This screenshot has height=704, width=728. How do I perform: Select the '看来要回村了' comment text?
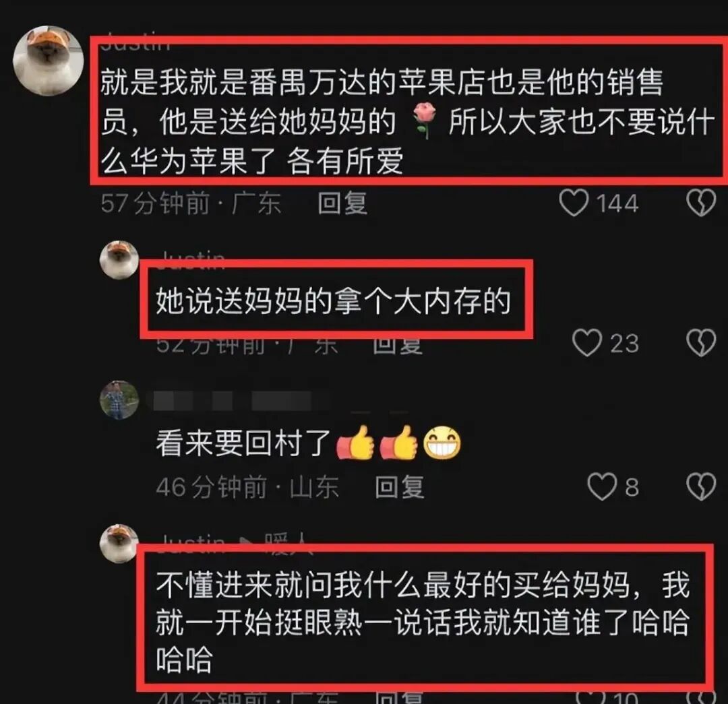click(x=243, y=443)
